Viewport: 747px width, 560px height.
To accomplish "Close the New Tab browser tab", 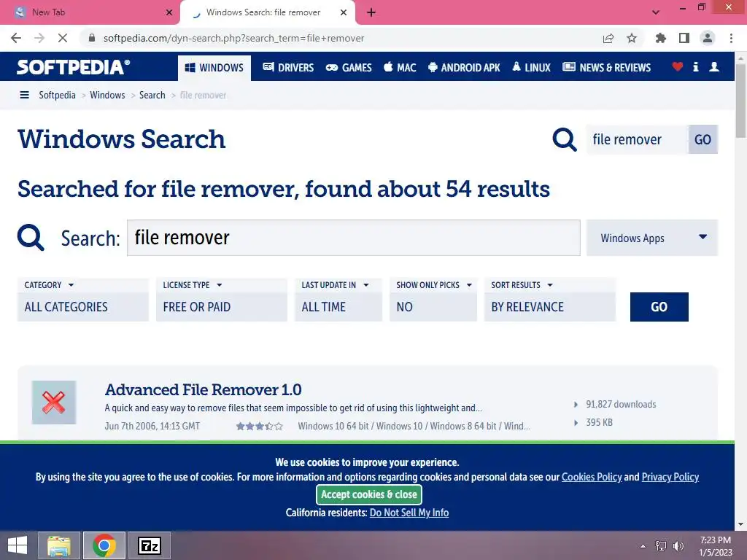I will click(x=169, y=12).
